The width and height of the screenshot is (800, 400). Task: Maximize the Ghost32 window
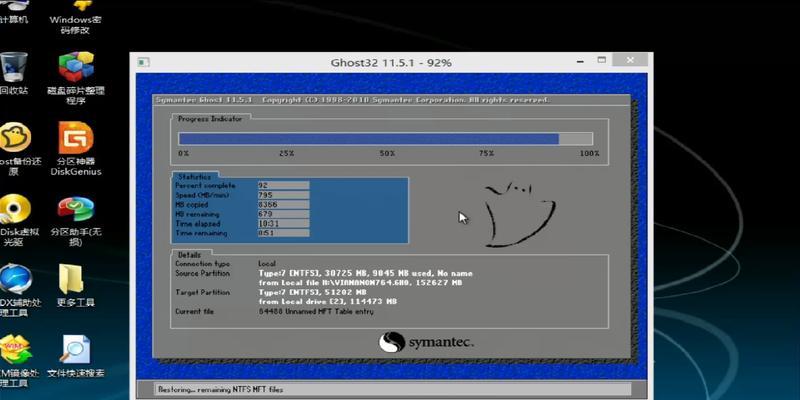[602, 60]
